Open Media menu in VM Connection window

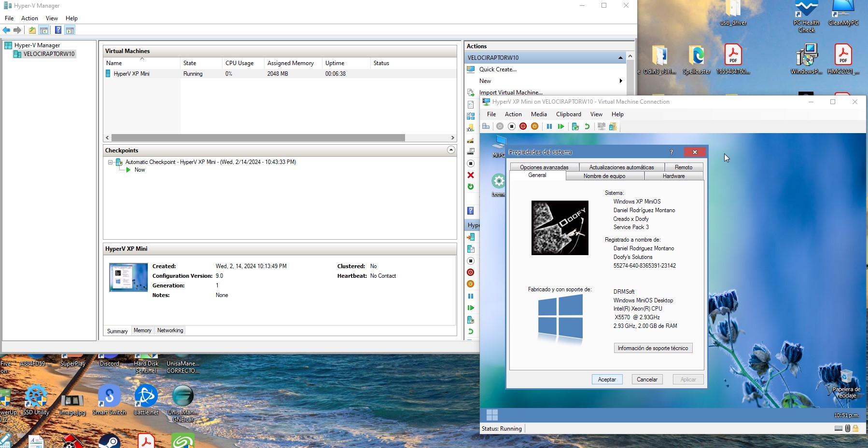[x=539, y=114]
